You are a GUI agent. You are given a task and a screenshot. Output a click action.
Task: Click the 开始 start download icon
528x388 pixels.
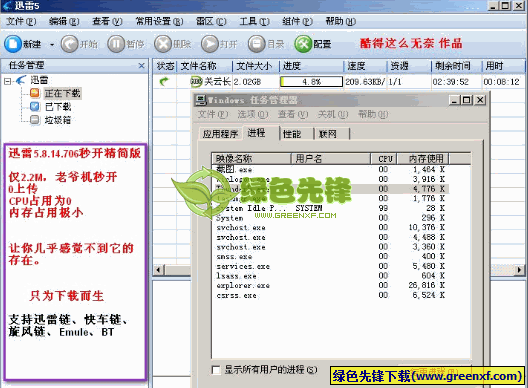(x=69, y=44)
